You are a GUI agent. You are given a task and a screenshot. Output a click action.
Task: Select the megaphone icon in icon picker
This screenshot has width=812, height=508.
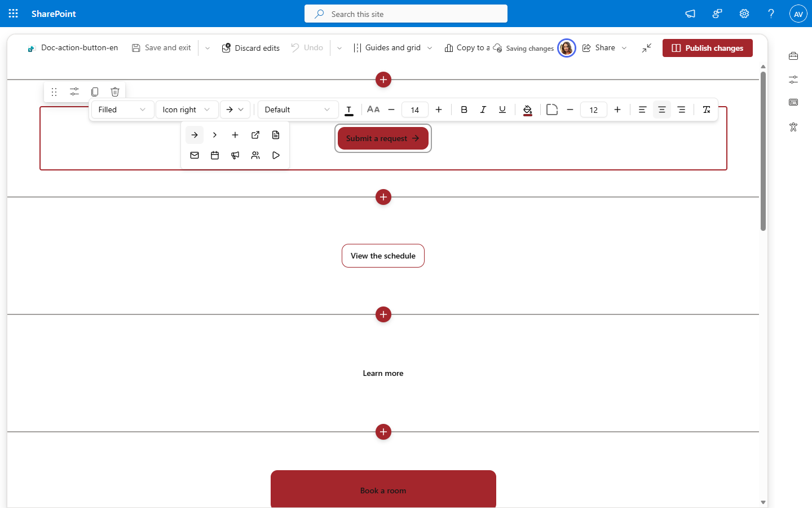point(235,155)
